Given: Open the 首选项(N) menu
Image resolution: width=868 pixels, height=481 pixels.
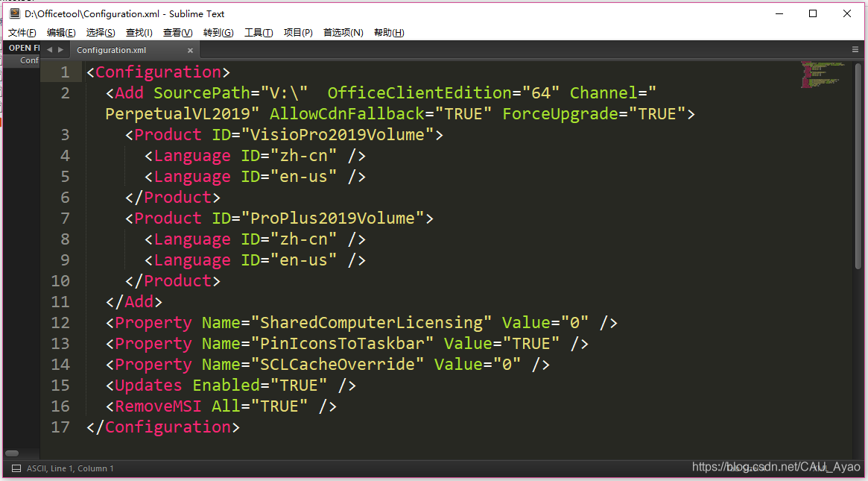Looking at the screenshot, I should tap(343, 33).
